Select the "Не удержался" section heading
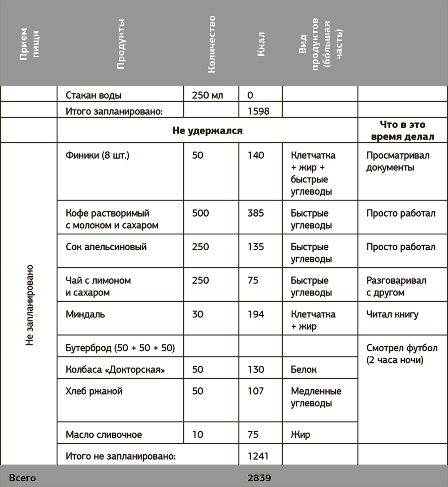This screenshot has height=487, width=448. click(x=207, y=130)
